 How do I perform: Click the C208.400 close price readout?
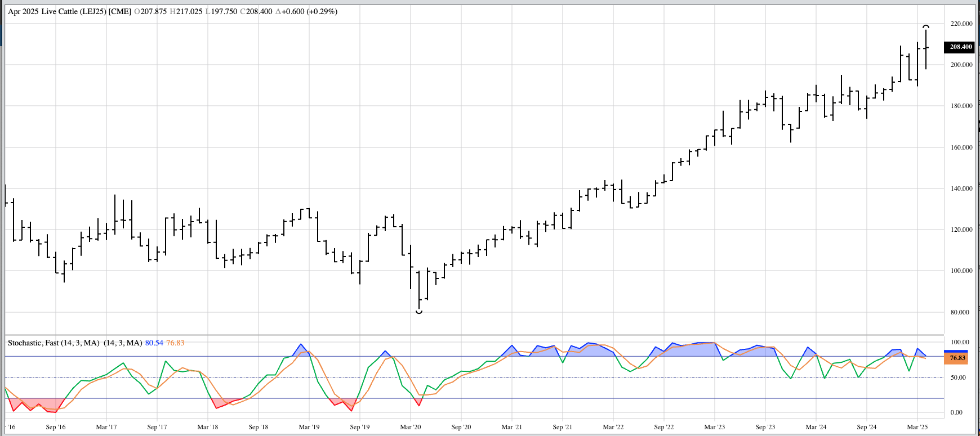coord(256,11)
